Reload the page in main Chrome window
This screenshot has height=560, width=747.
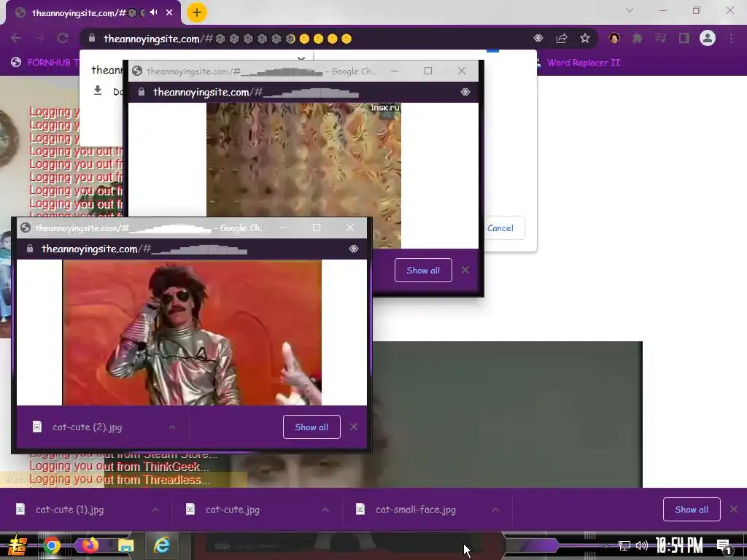click(63, 38)
